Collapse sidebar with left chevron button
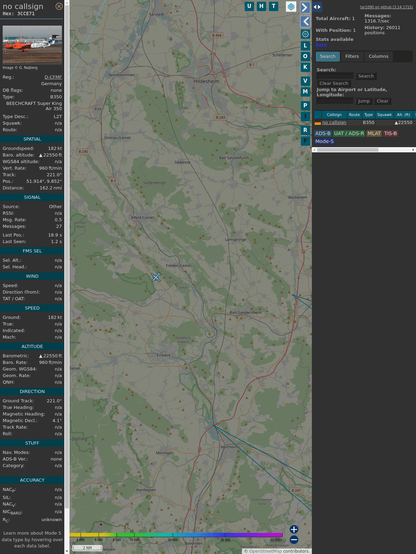Screen dimensions: 416x554 pos(305,22)
